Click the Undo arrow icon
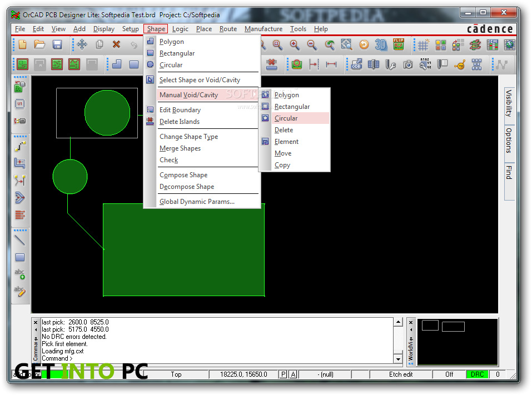Viewport: 532px width, 395px height. [x=134, y=44]
